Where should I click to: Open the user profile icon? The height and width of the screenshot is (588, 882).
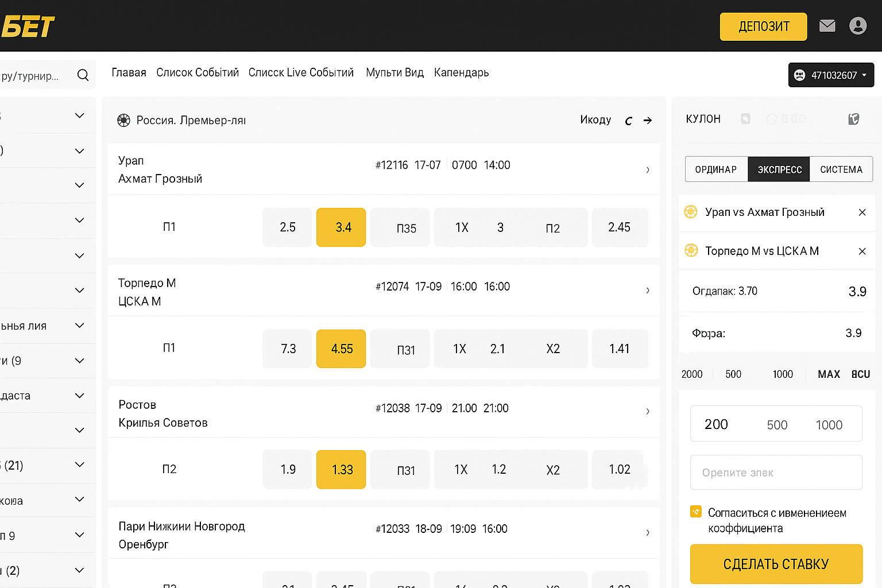pyautogui.click(x=857, y=26)
